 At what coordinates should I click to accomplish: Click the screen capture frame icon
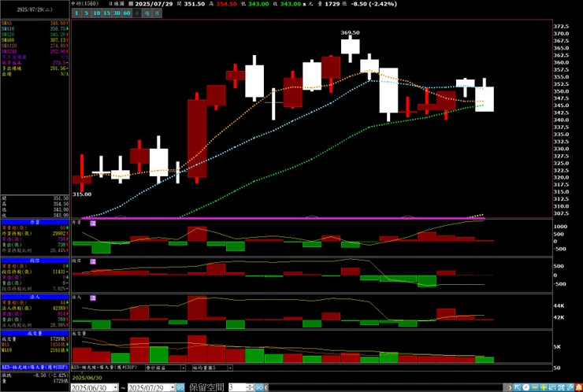click(561, 387)
